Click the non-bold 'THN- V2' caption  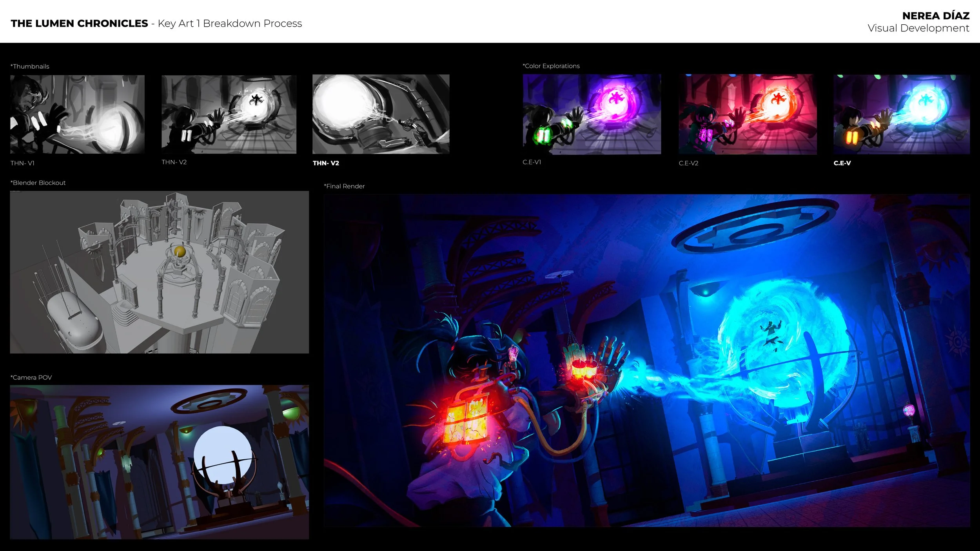pos(174,162)
